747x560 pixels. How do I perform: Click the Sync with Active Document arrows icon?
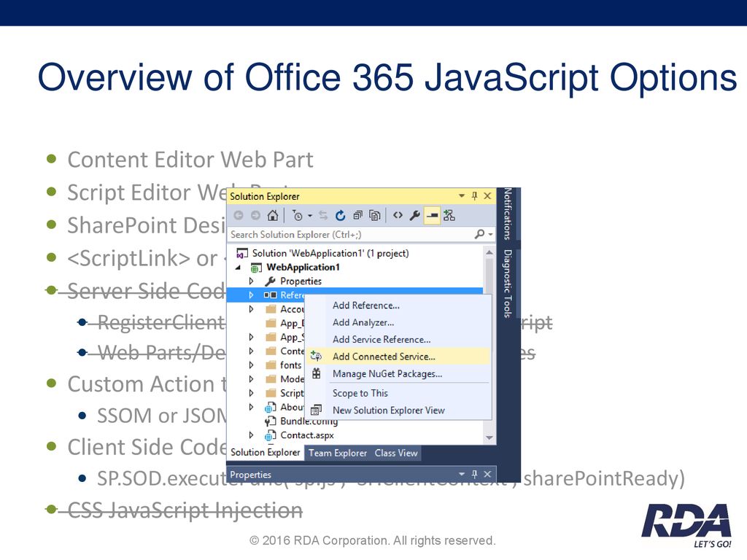coord(323,216)
